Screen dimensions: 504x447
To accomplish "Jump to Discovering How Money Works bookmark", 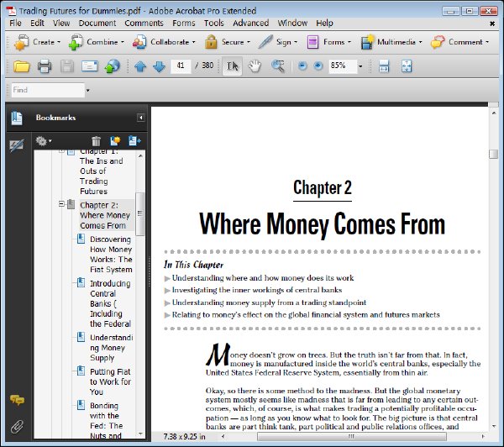I will tap(111, 255).
